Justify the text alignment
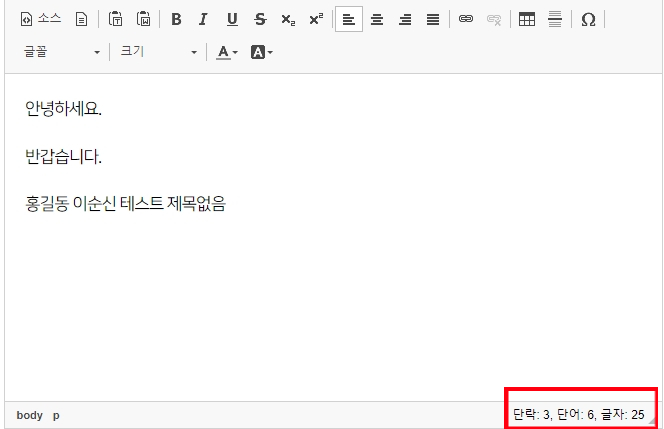The width and height of the screenshot is (664, 429). tap(433, 19)
